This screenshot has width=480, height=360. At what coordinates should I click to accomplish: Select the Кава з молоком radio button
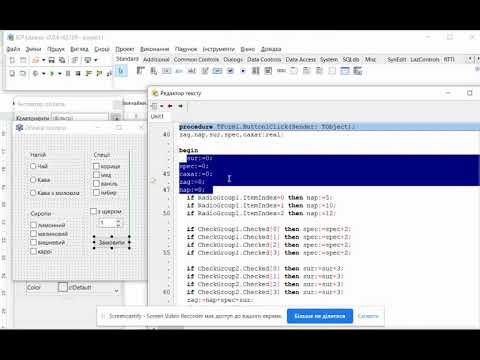point(33,193)
